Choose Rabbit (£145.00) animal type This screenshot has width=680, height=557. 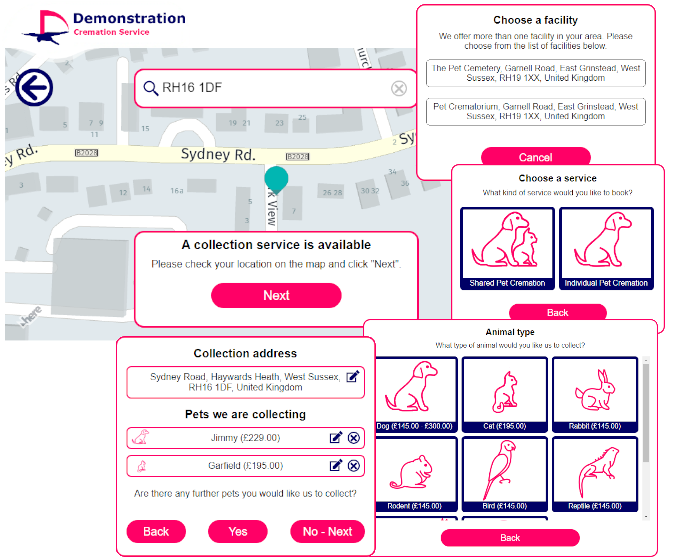click(x=595, y=395)
